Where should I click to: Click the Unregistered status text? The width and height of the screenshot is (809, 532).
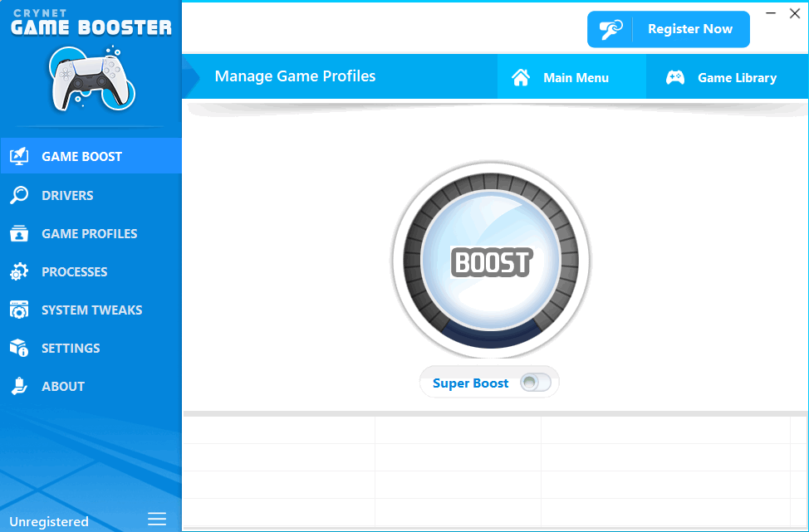tap(49, 521)
